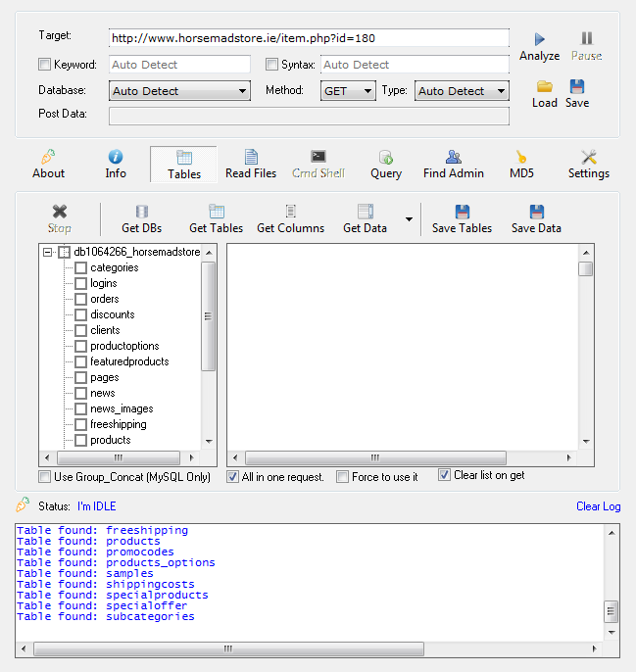
Task: Select the pages table entry
Action: pos(105,377)
